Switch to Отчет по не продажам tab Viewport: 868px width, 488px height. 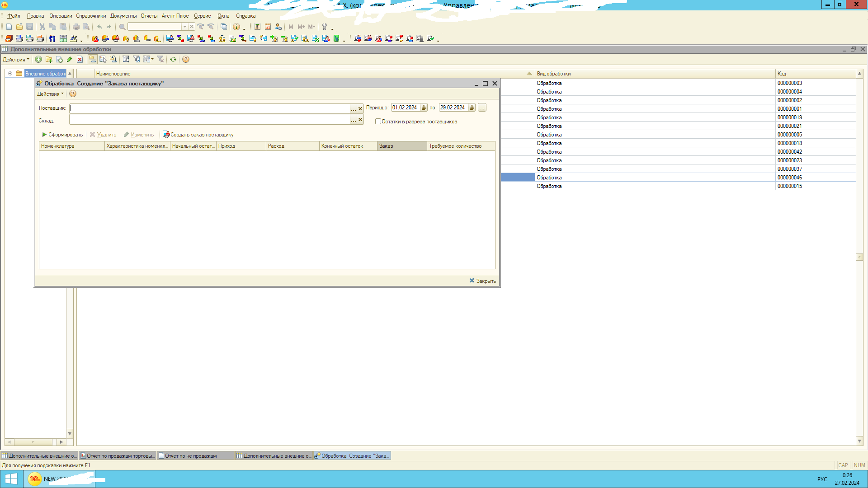[191, 455]
